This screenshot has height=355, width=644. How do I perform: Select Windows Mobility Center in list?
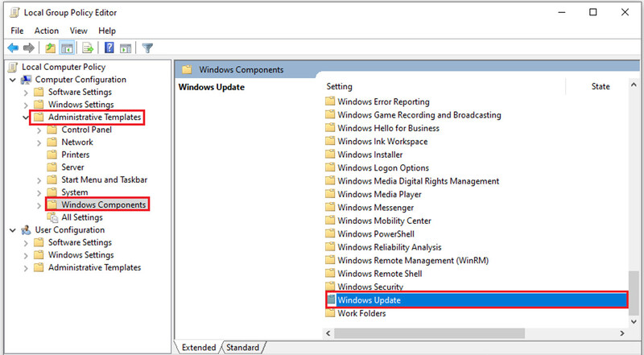click(385, 221)
